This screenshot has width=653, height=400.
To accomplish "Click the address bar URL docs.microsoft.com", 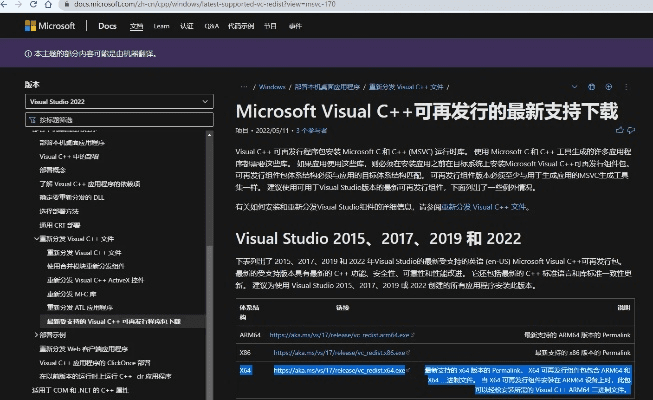I will click(204, 4).
